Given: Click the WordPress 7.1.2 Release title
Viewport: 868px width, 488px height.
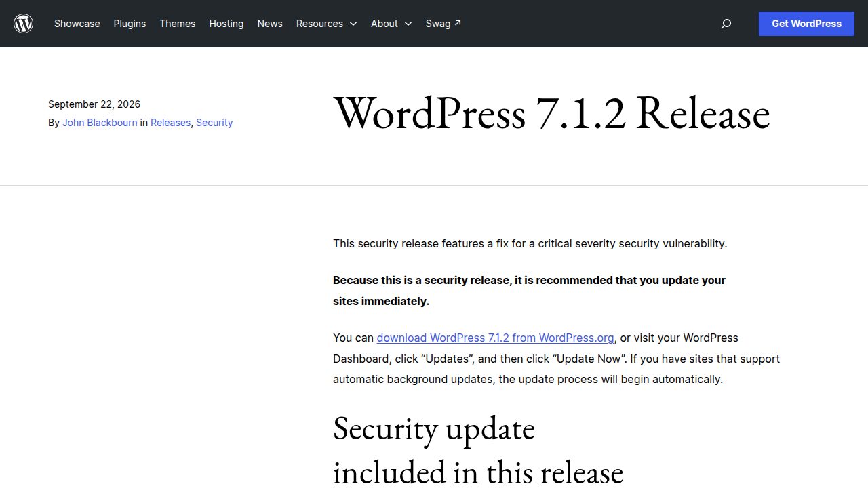Looking at the screenshot, I should point(552,113).
